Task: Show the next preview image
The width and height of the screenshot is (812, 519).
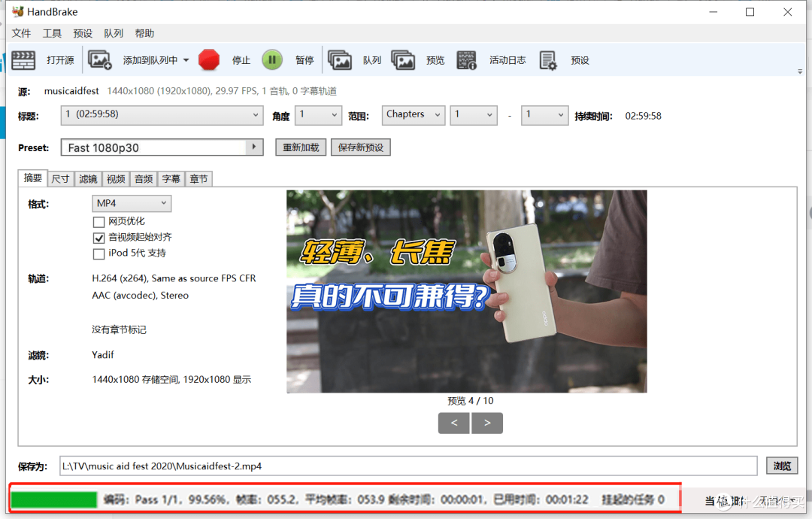Action: [486, 423]
